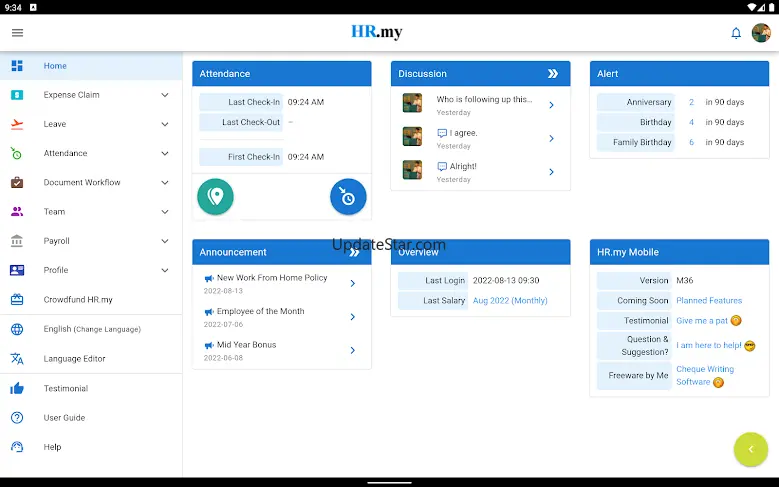Open the Planned Features link
This screenshot has height=487, width=779.
coord(709,301)
